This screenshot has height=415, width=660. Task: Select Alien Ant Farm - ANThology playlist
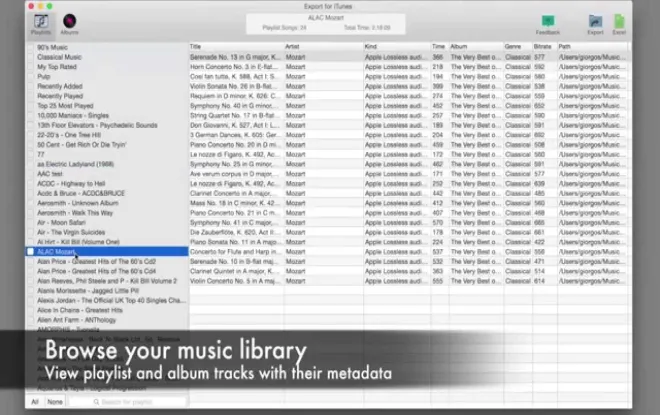76,320
